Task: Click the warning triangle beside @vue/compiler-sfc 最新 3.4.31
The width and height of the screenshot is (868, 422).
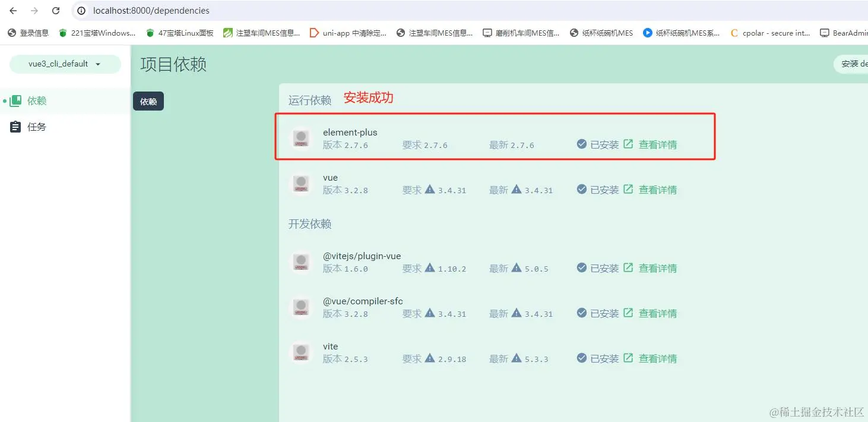Action: tap(517, 313)
